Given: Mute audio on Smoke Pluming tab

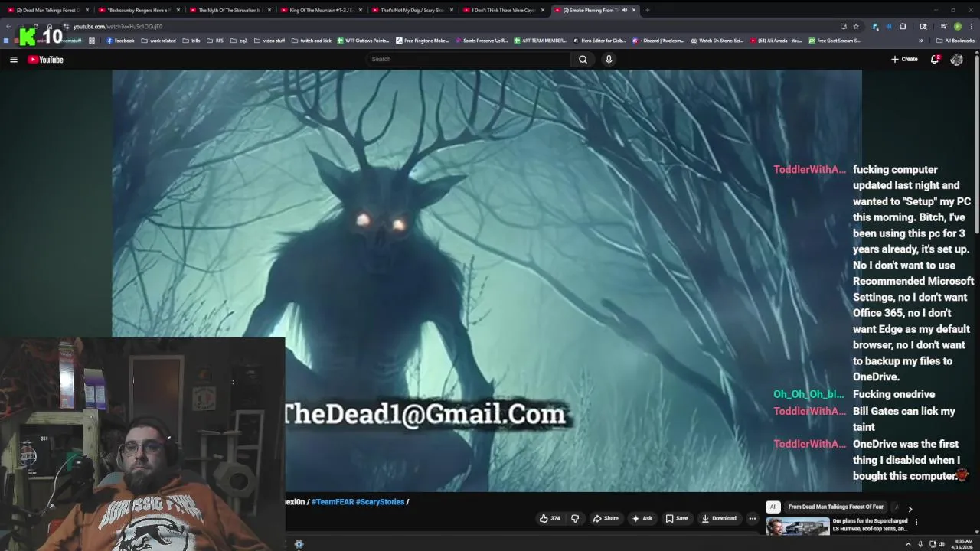Looking at the screenshot, I should (624, 10).
